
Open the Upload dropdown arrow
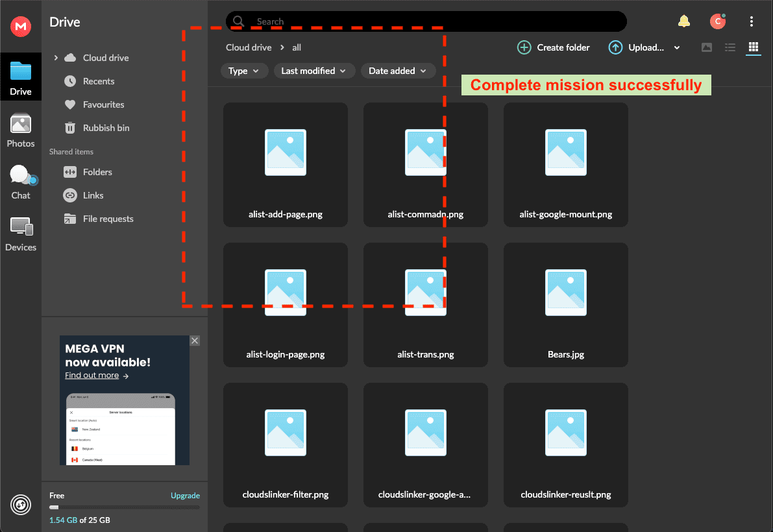[x=677, y=48]
